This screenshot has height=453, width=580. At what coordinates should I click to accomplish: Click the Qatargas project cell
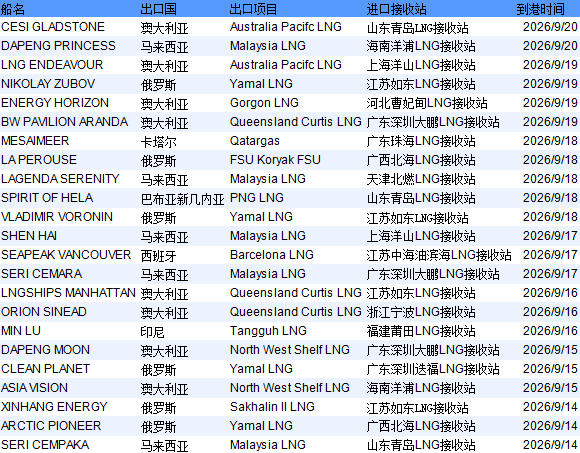coord(254,141)
